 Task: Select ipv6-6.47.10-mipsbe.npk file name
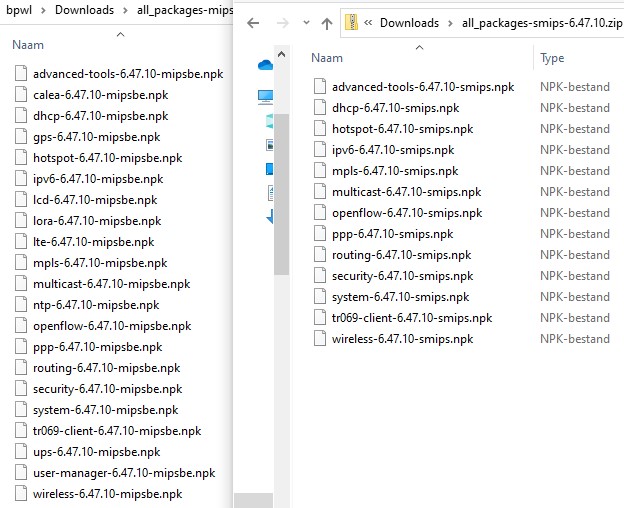click(98, 179)
